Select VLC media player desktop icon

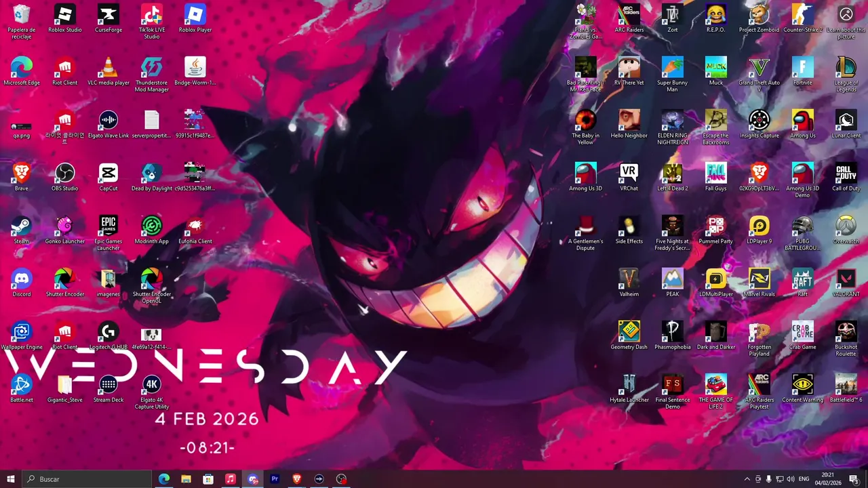(108, 72)
